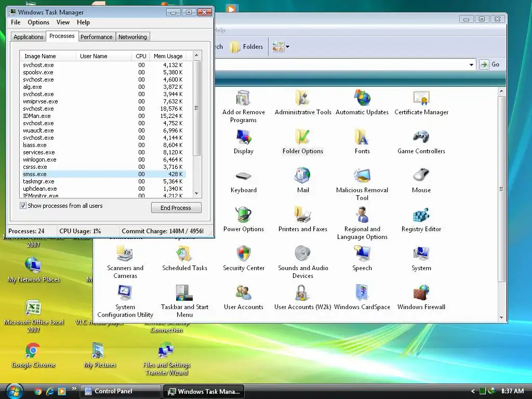The width and height of the screenshot is (532, 399).
Task: Sort processes by Image Name column
Action: click(48, 56)
